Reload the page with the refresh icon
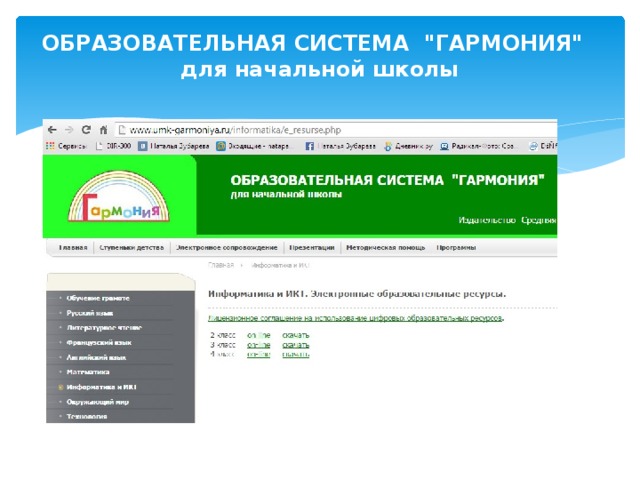Image resolution: width=640 pixels, height=480 pixels. pyautogui.click(x=86, y=130)
